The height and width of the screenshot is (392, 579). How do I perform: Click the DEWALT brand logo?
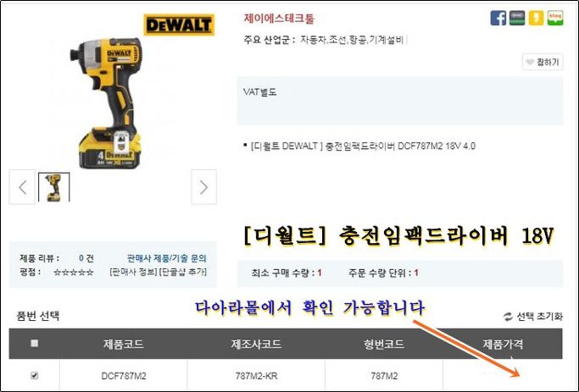[179, 25]
